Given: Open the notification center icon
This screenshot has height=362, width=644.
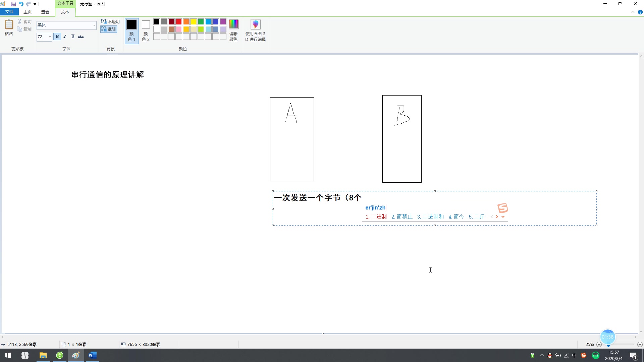Looking at the screenshot, I should (634, 355).
